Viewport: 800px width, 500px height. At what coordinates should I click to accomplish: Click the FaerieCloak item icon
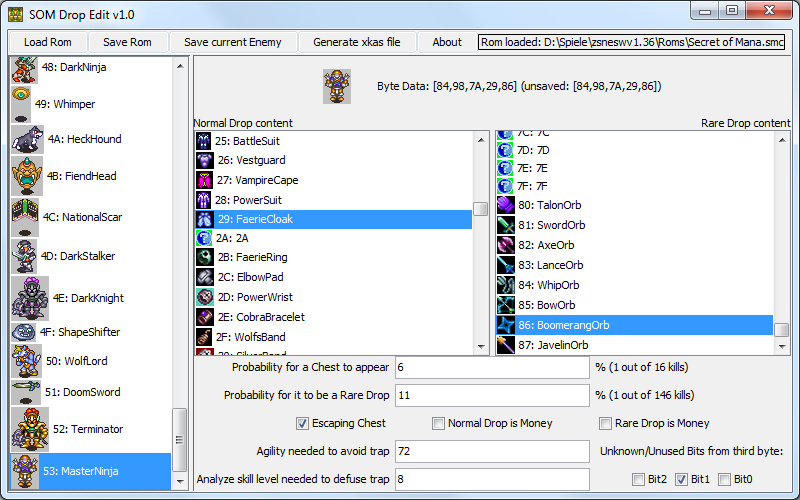click(x=205, y=219)
